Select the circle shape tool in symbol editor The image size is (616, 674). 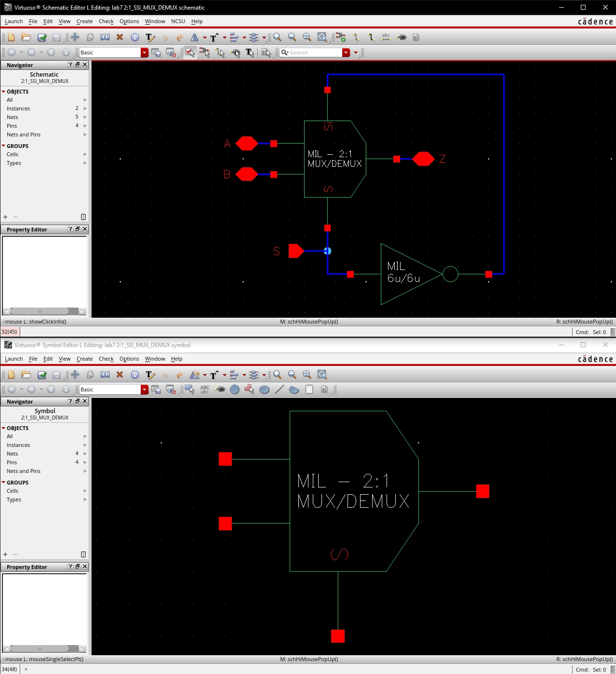[235, 389]
